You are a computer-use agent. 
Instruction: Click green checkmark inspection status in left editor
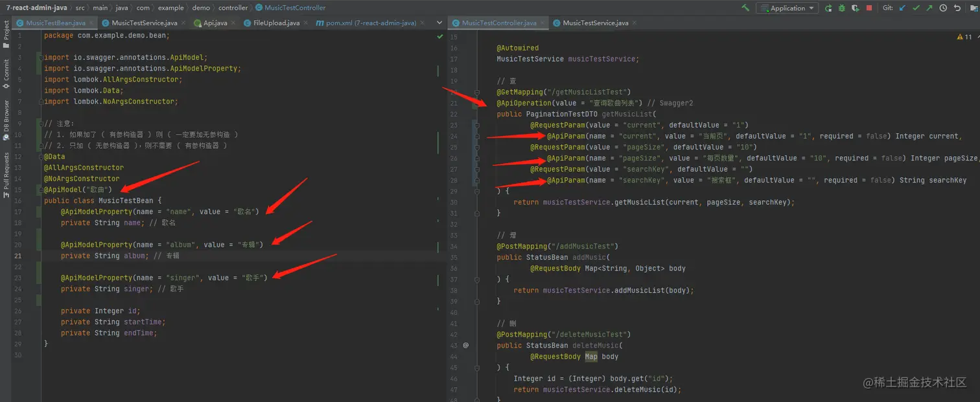coord(440,37)
